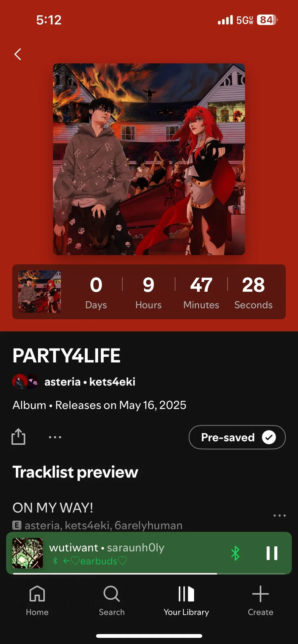Screen dimensions: 298x644
Task: Tap the share icon below release date
Action: pos(18,437)
